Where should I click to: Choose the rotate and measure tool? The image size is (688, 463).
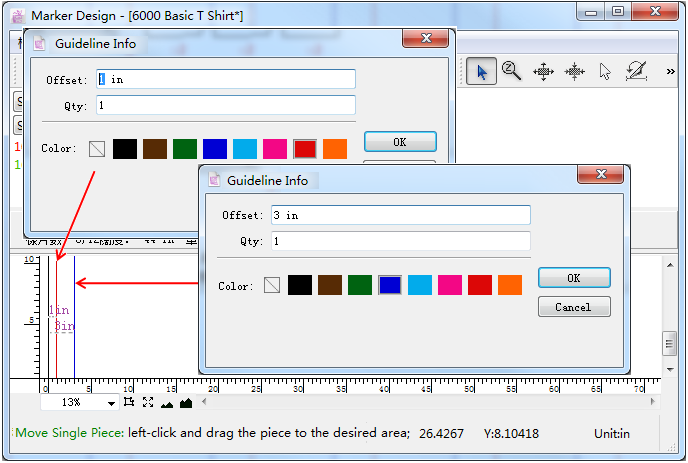(x=636, y=72)
